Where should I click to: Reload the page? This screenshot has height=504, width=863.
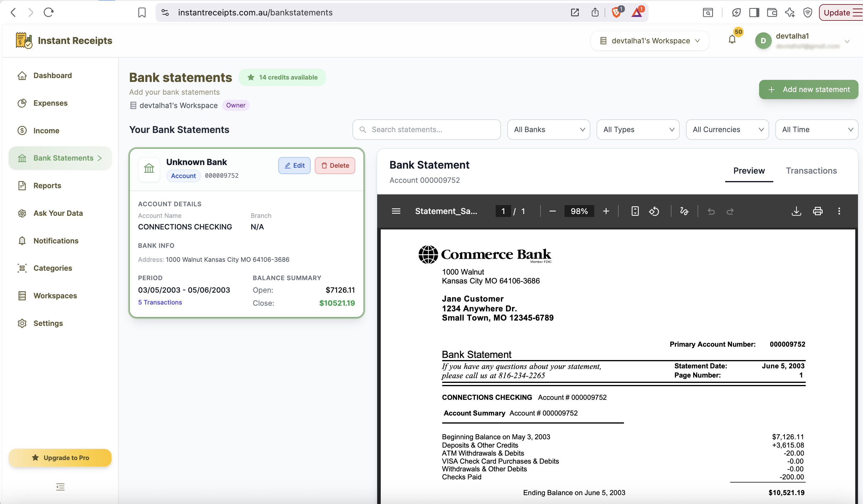[x=48, y=13]
